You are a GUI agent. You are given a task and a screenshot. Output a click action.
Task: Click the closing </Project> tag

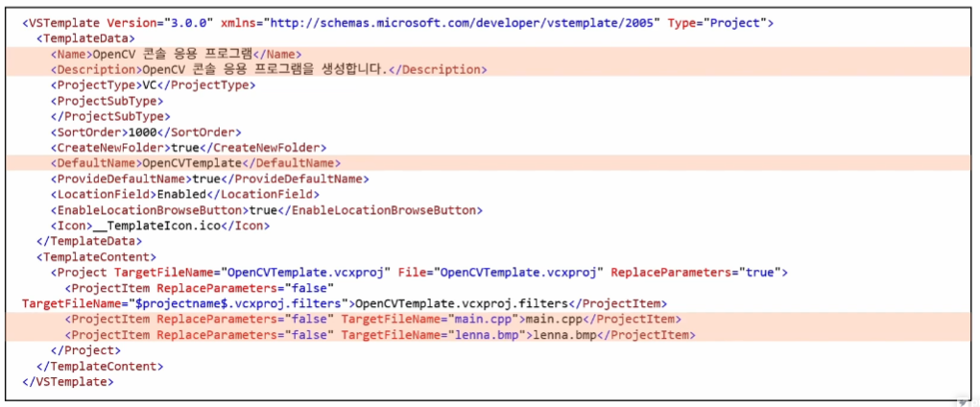(x=85, y=350)
